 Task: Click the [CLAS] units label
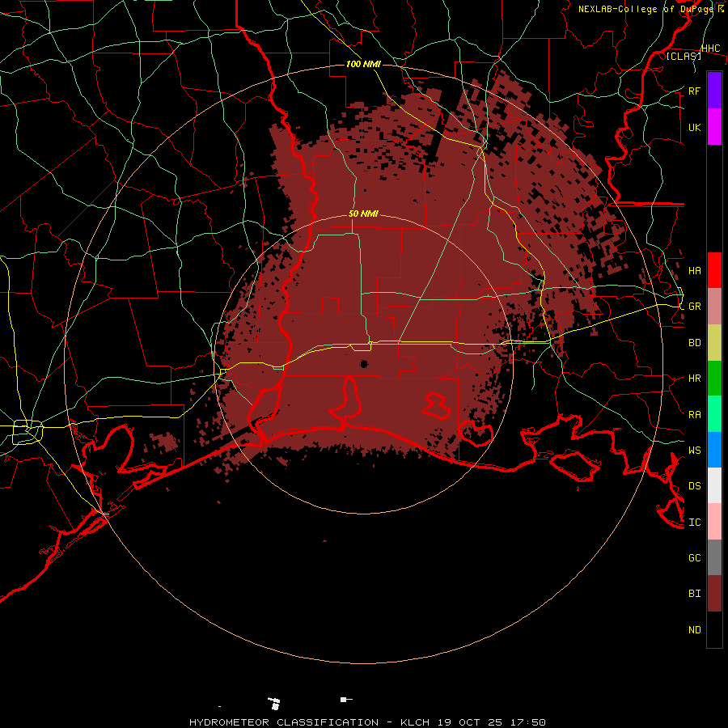[684, 57]
